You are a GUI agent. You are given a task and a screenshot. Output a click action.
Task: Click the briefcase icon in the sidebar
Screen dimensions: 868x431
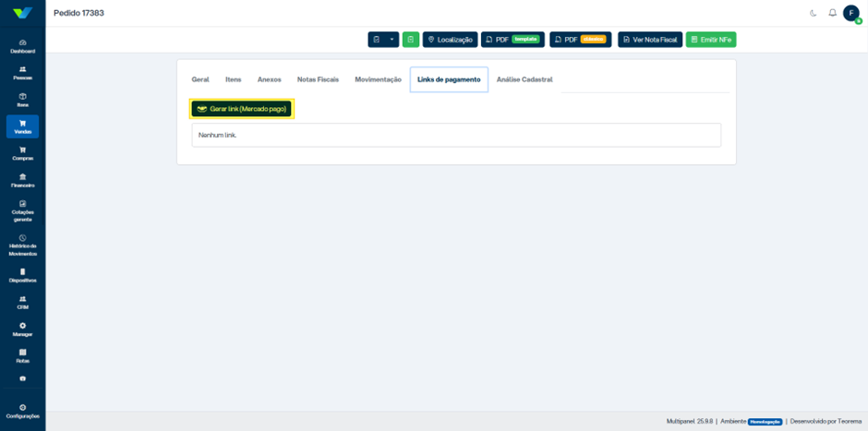pyautogui.click(x=23, y=379)
